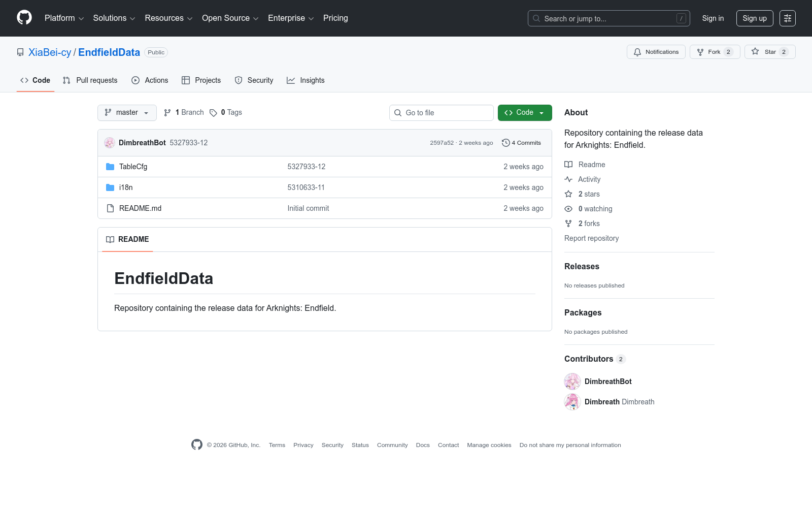Click the Go to file search field

pos(442,113)
